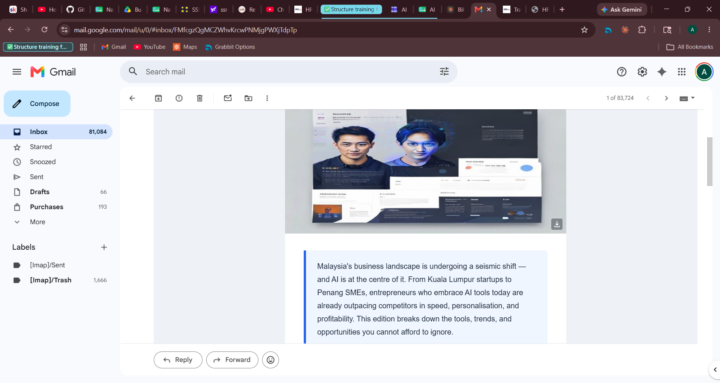The image size is (720, 383).
Task: Open the [Imap]/Trash label
Action: tap(56, 280)
